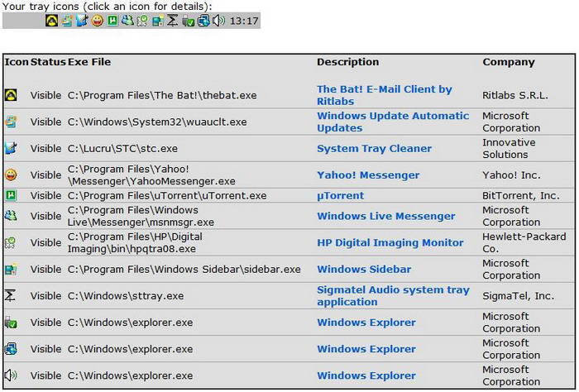Open Windows Explorer link in the network icon row

tap(366, 349)
